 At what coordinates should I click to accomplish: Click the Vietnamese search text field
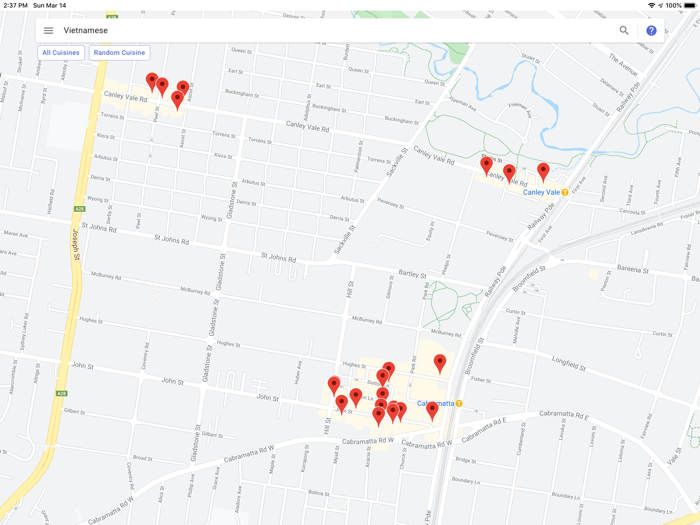click(x=335, y=30)
